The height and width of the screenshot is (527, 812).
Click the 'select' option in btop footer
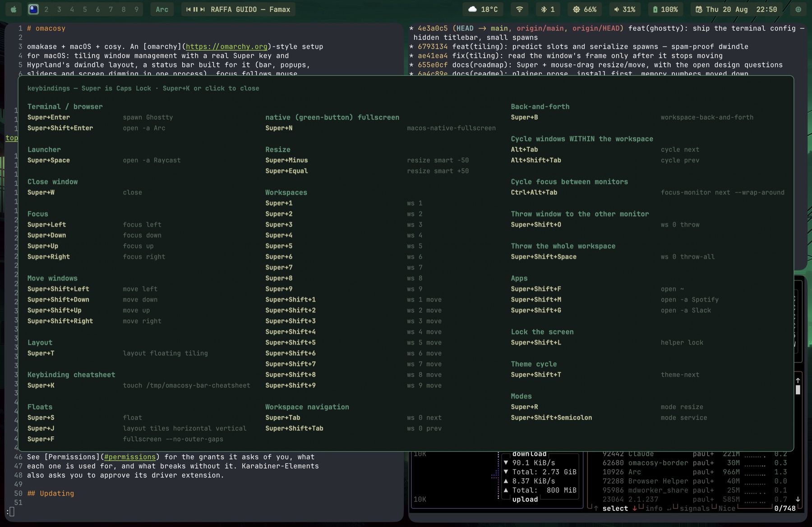point(615,509)
